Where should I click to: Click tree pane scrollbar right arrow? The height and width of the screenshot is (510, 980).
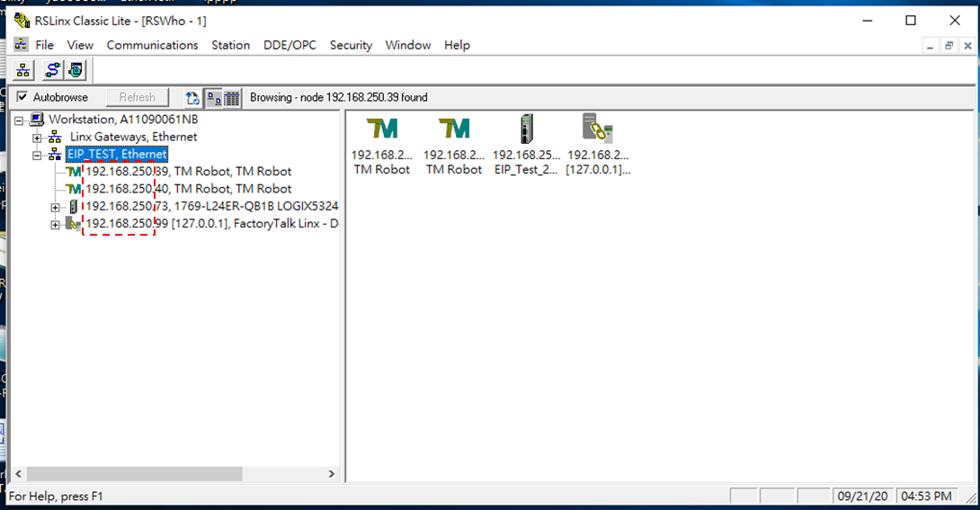click(x=331, y=474)
